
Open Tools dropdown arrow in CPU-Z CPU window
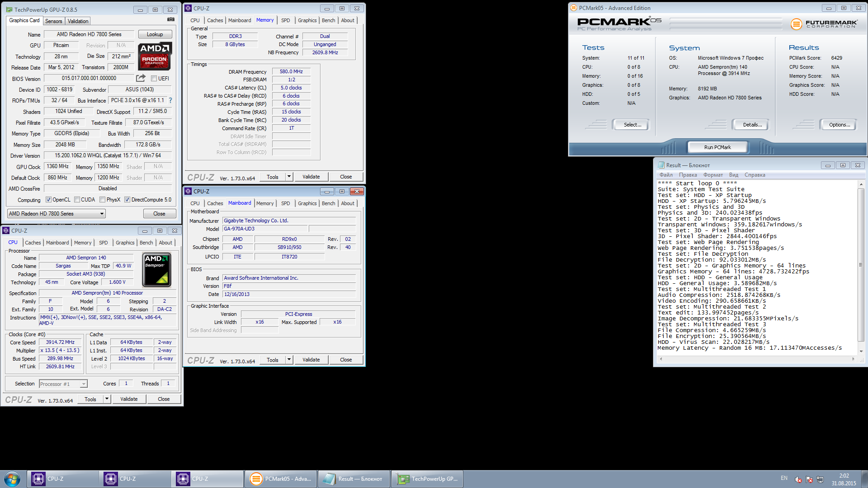(x=107, y=399)
